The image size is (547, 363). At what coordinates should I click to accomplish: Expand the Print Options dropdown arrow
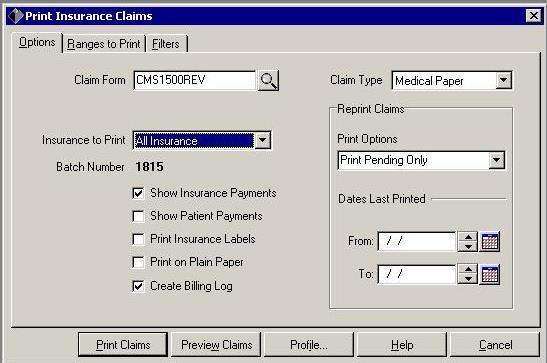tap(496, 160)
